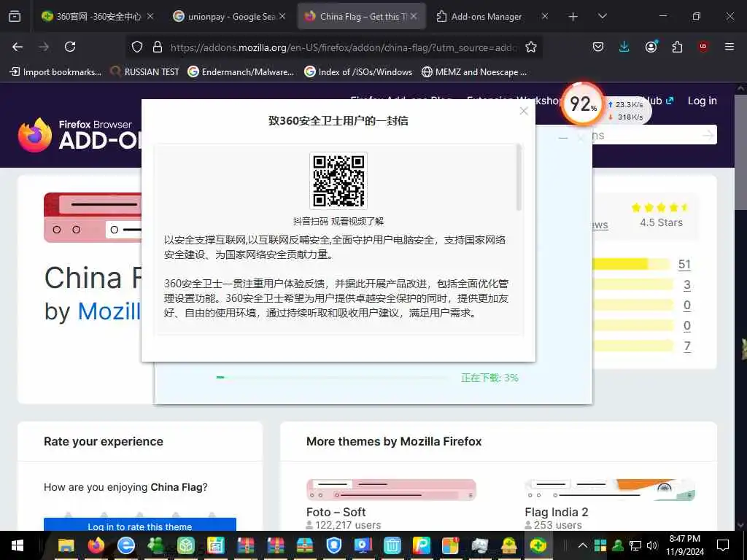The image size is (747, 560).
Task: Click the Flag India 2 title link
Action: (556, 512)
